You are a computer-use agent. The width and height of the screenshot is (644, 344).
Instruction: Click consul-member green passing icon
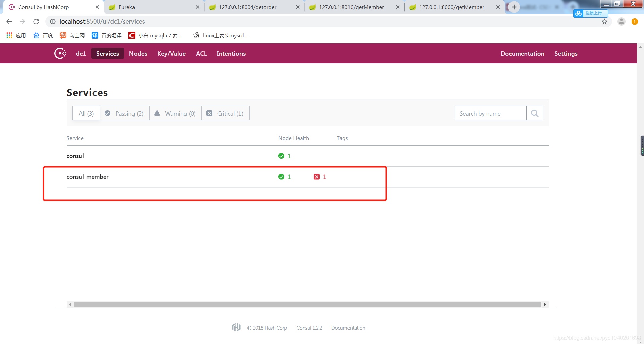point(281,177)
